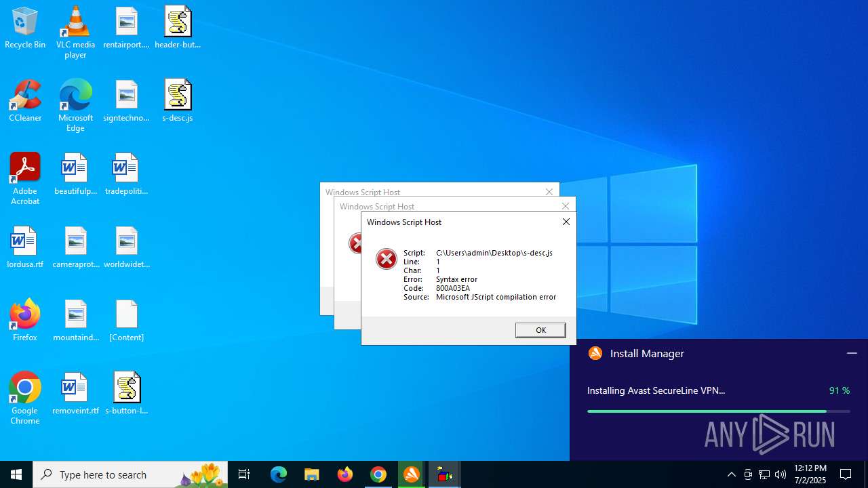Open the clock and date flyout
868x488 pixels.
810,474
